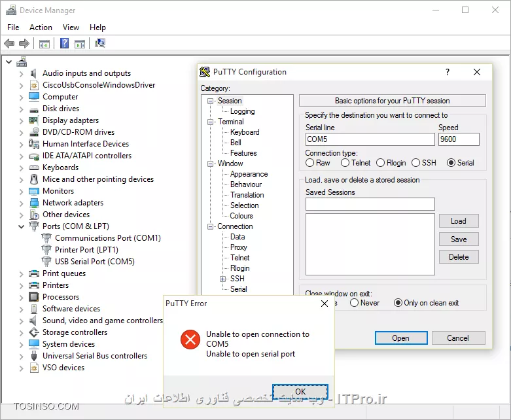Image resolution: width=511 pixels, height=420 pixels.
Task: Click the Serial line input field
Action: (x=370, y=139)
